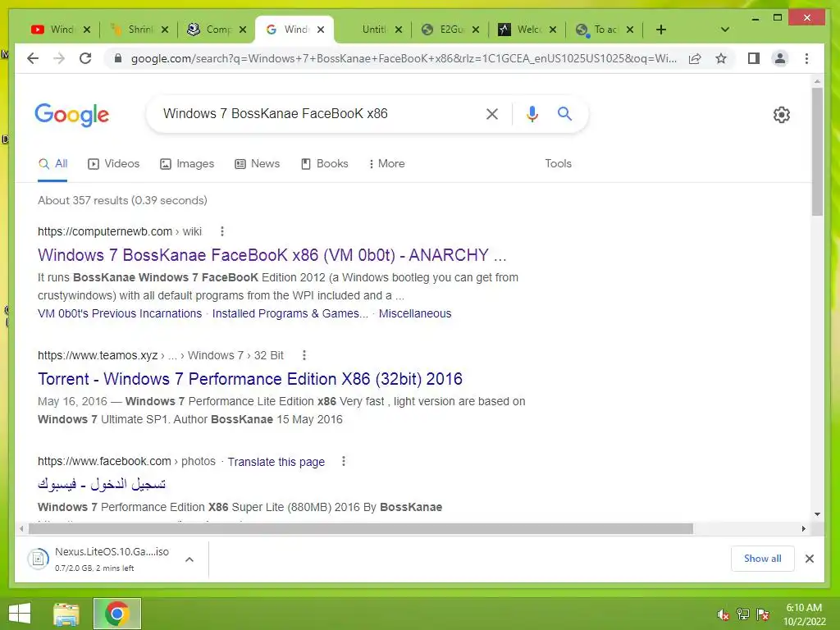The width and height of the screenshot is (840, 630).
Task: Bookmark this page with the star icon
Action: (721, 58)
